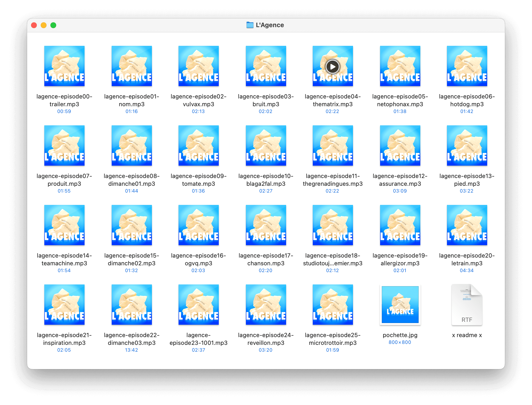Select episode20-letrain.mp3 file icon
Screen dimensions: 532x405
pyautogui.click(x=467, y=225)
